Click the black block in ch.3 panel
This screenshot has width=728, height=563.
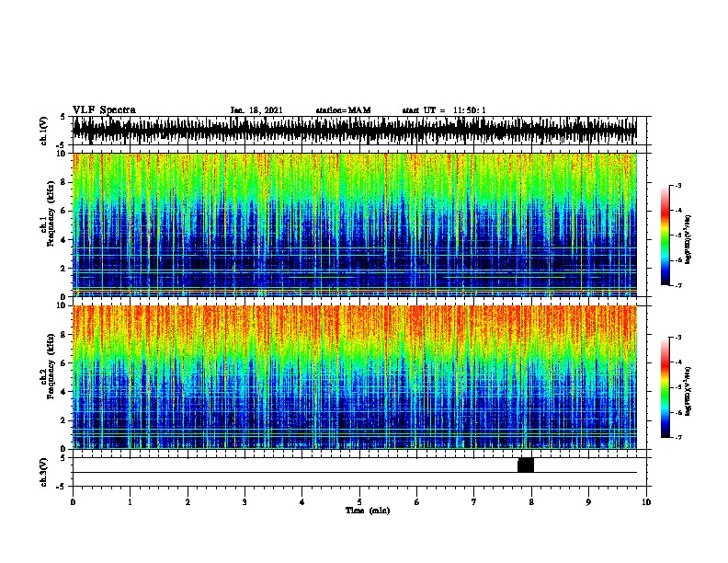coord(526,465)
